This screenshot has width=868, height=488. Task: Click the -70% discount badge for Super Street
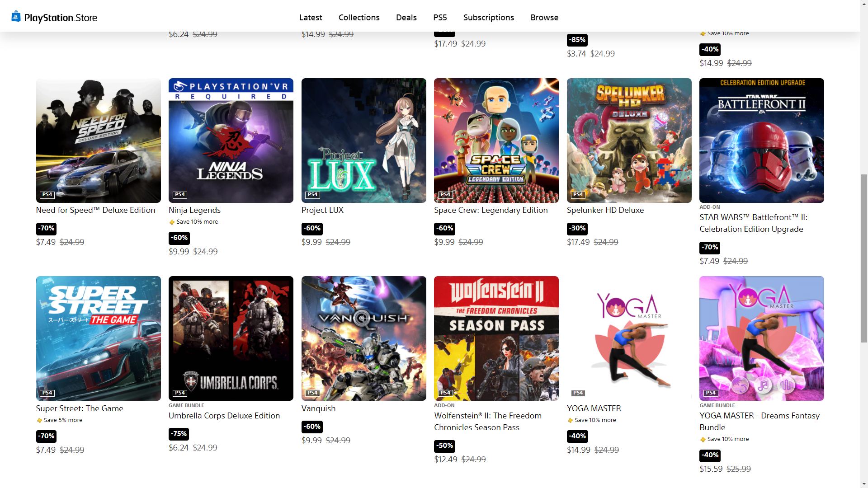47,436
